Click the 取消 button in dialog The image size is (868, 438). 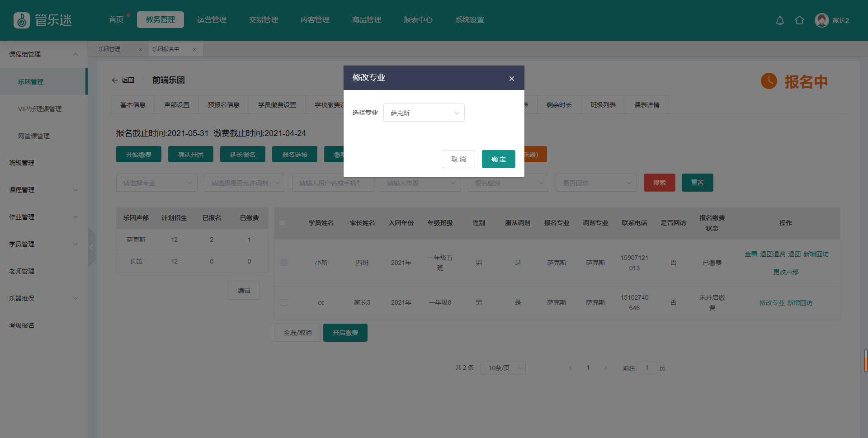point(458,159)
